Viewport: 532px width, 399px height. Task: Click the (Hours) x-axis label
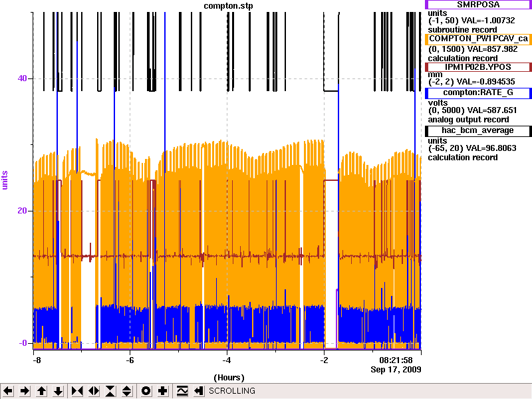tap(229, 378)
